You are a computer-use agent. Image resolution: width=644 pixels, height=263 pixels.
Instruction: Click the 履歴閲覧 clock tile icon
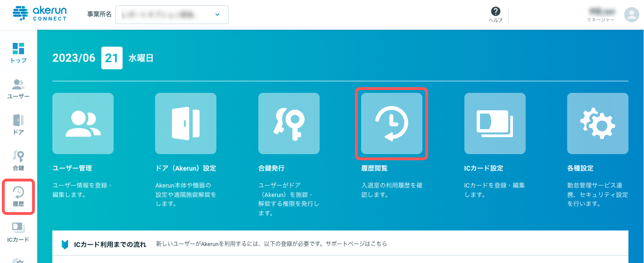click(x=392, y=123)
